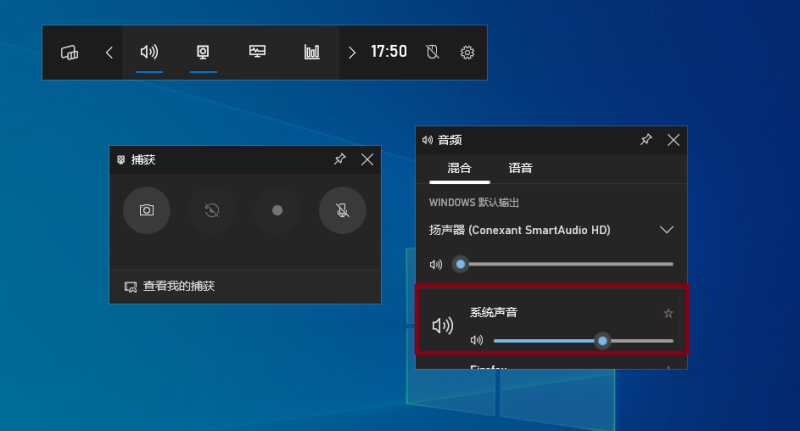The height and width of the screenshot is (431, 800).
Task: Click the large 系统声音 speaker icon
Action: pyautogui.click(x=442, y=325)
